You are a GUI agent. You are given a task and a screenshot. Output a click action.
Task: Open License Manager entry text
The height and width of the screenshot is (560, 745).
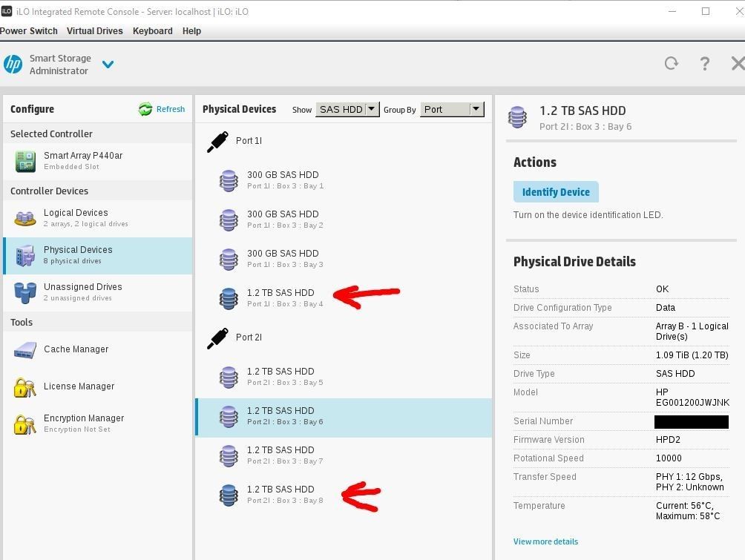79,386
